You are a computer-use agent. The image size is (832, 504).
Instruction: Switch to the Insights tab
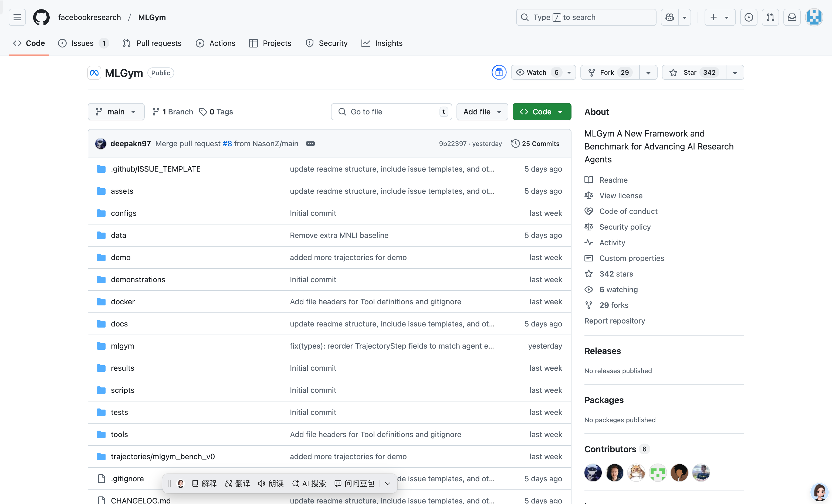point(382,43)
